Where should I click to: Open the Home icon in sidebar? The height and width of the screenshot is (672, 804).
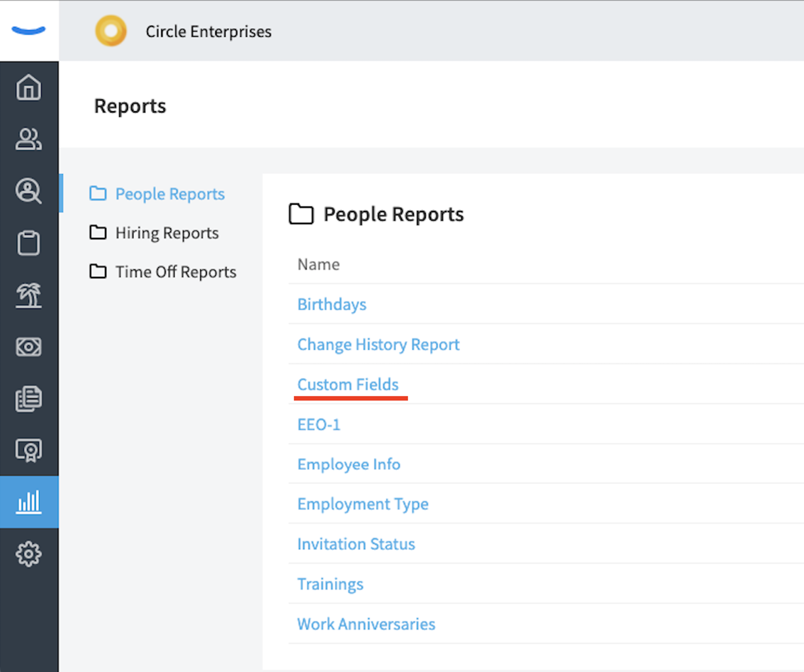click(29, 87)
